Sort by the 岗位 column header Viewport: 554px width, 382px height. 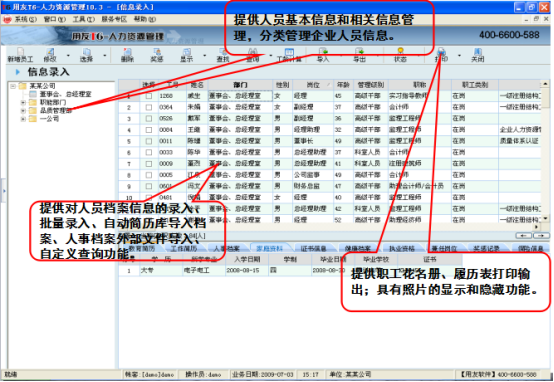coord(313,85)
